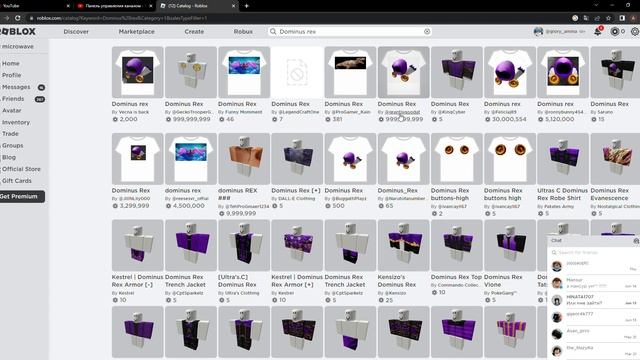The height and width of the screenshot is (360, 640).
Task: Open the browser side panel icon
Action: (622, 18)
